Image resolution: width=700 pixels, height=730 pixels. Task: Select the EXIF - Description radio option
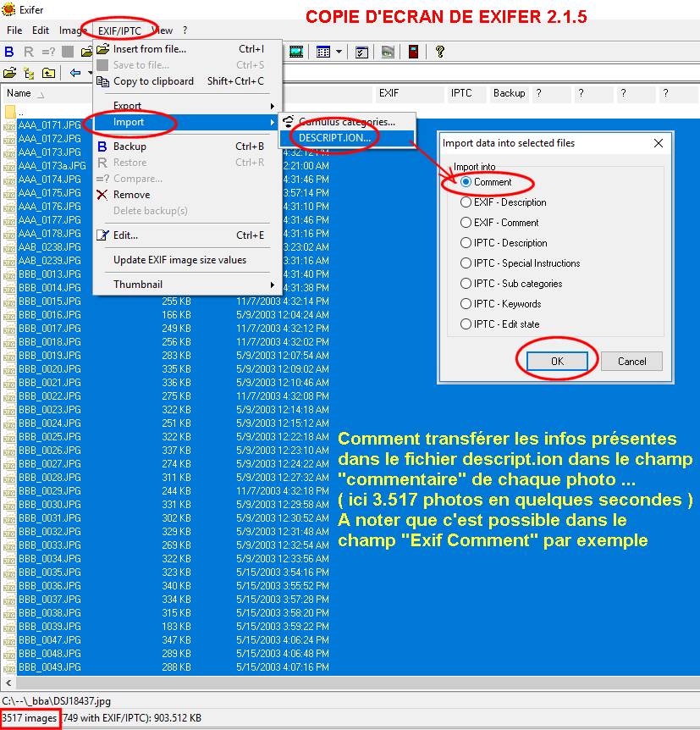click(x=466, y=202)
